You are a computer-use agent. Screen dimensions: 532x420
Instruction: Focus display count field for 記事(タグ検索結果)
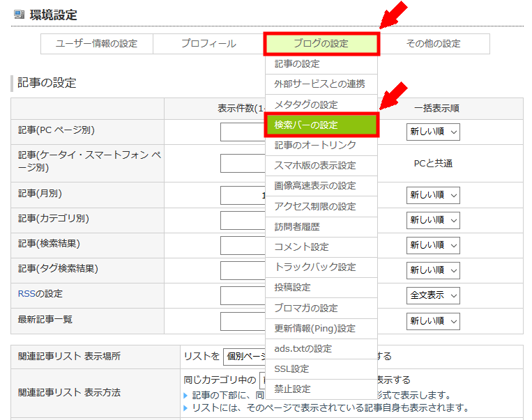click(243, 270)
